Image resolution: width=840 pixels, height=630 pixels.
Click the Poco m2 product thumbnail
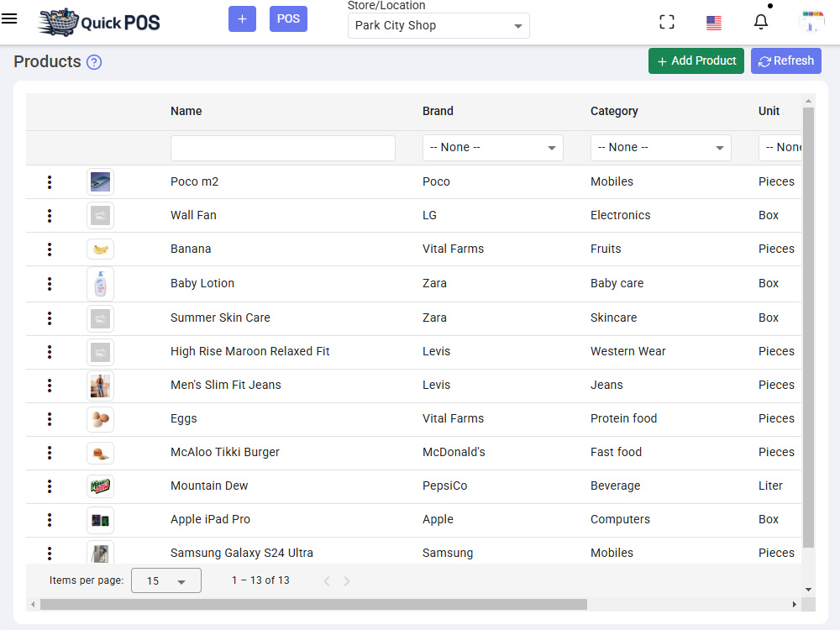pyautogui.click(x=100, y=182)
